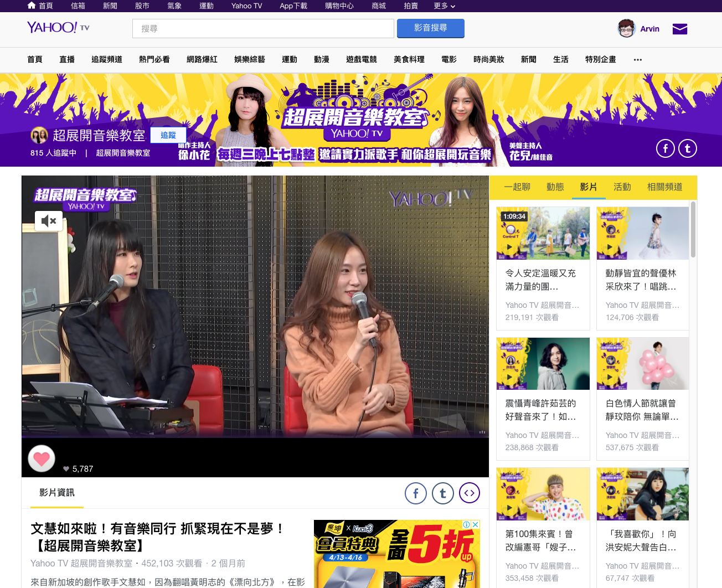Click the 超展開音樂教室 channel link in banner
The height and width of the screenshot is (588, 722).
click(123, 153)
